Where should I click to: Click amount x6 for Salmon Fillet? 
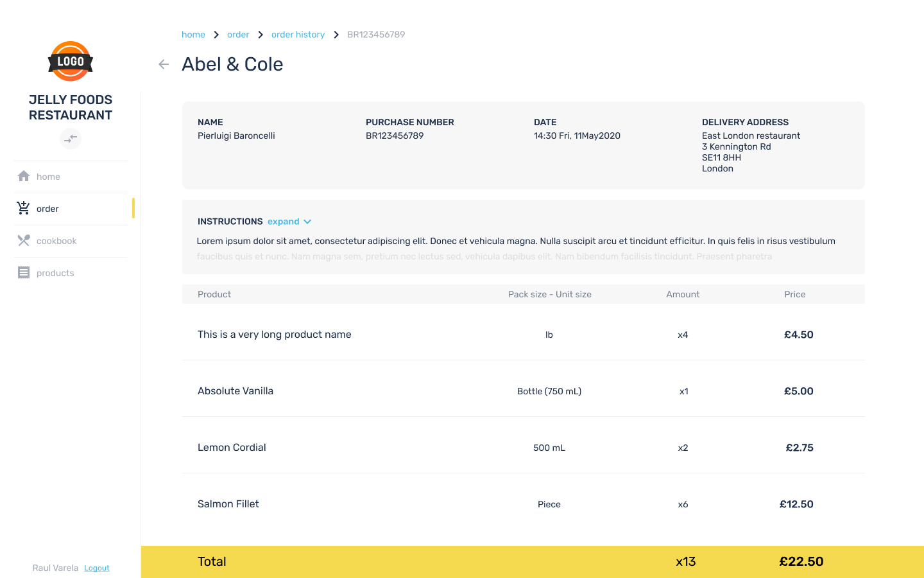pyautogui.click(x=683, y=504)
